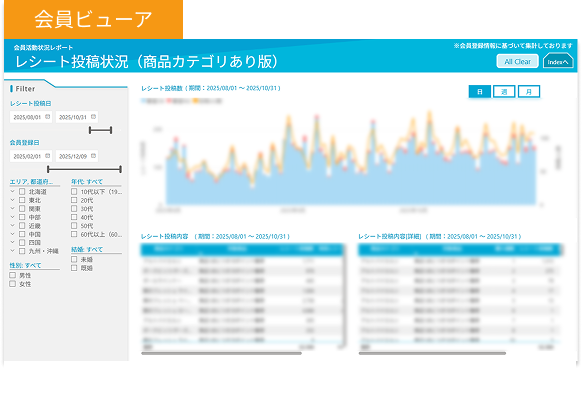The image size is (582, 400).
Task: Switch chart to daily (日) view
Action: (480, 92)
